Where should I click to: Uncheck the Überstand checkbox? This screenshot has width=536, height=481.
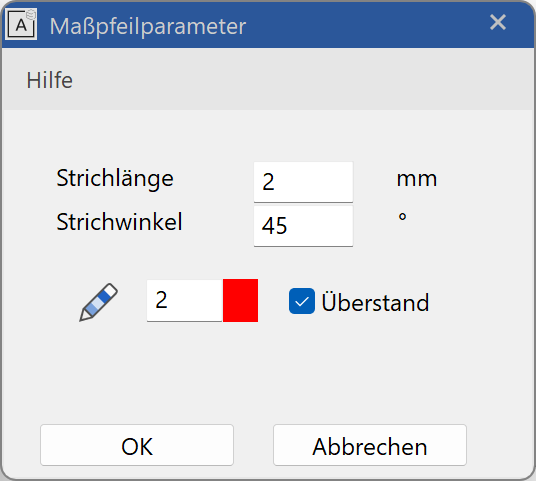(x=302, y=301)
